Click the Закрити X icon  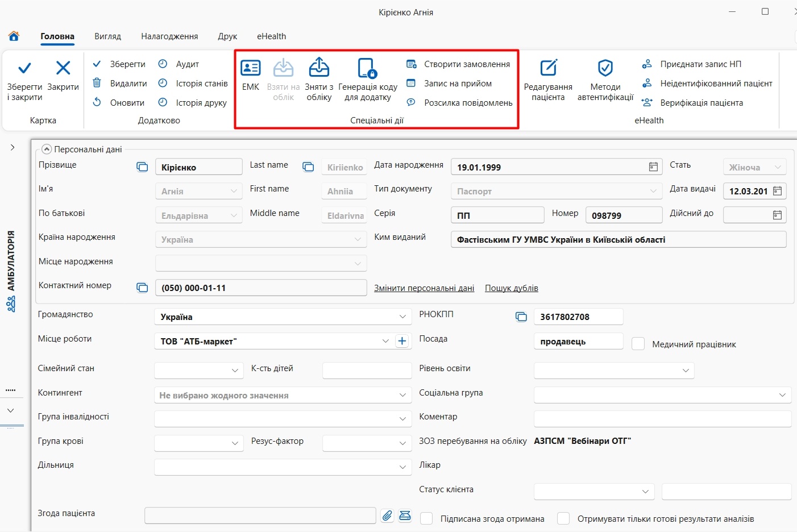[x=63, y=68]
